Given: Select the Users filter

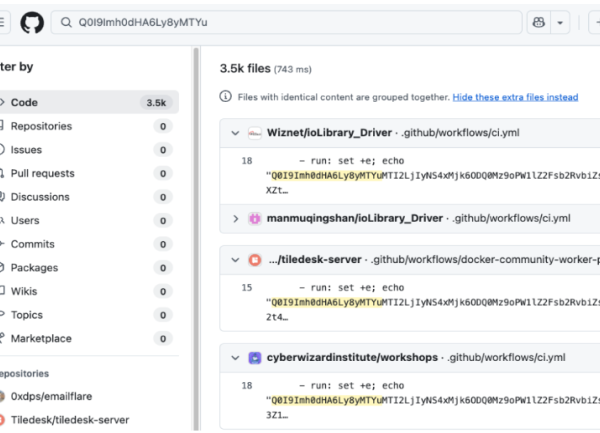Looking at the screenshot, I should 87,221.
